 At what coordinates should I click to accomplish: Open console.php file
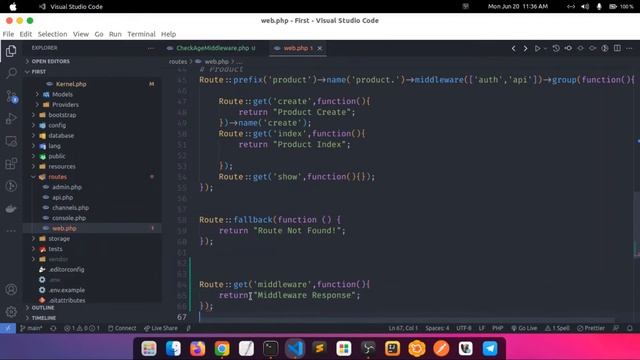tap(69, 218)
